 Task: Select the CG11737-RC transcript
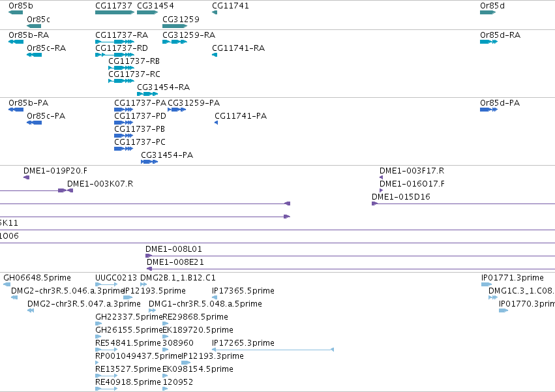click(121, 81)
